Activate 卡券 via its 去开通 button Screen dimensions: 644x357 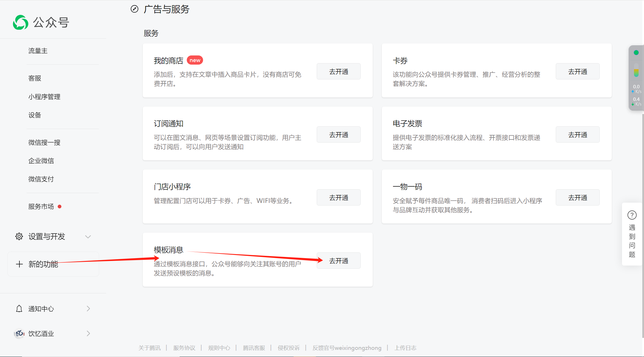(x=577, y=71)
